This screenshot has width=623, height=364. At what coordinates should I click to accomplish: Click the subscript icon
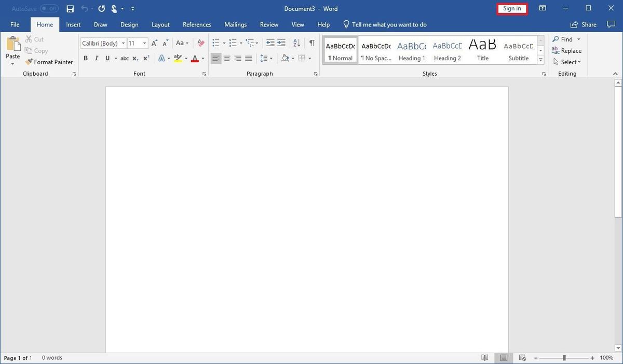coord(135,58)
